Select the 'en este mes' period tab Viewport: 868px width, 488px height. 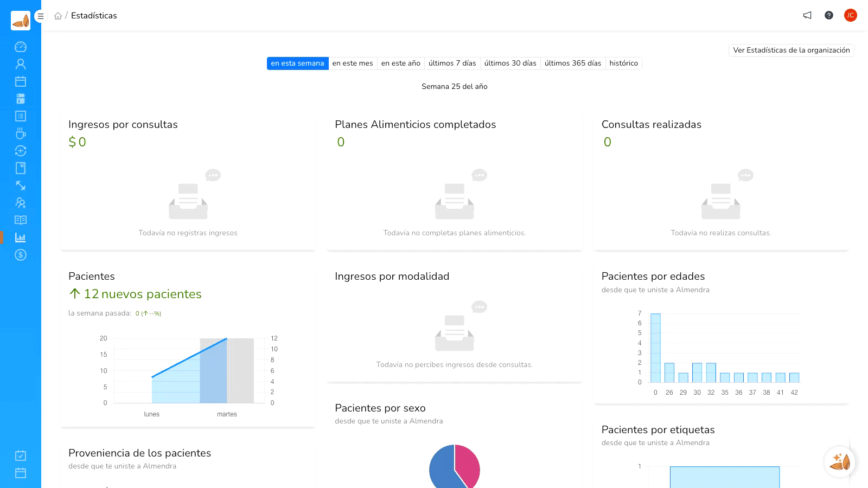click(353, 63)
